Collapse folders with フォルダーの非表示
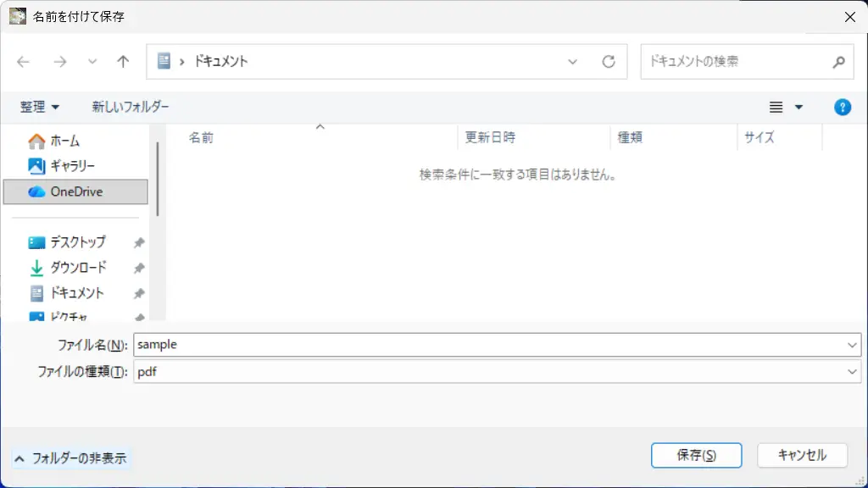 point(71,458)
